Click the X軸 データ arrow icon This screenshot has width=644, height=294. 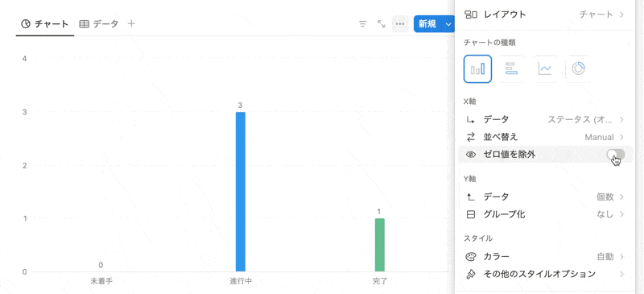pos(471,120)
